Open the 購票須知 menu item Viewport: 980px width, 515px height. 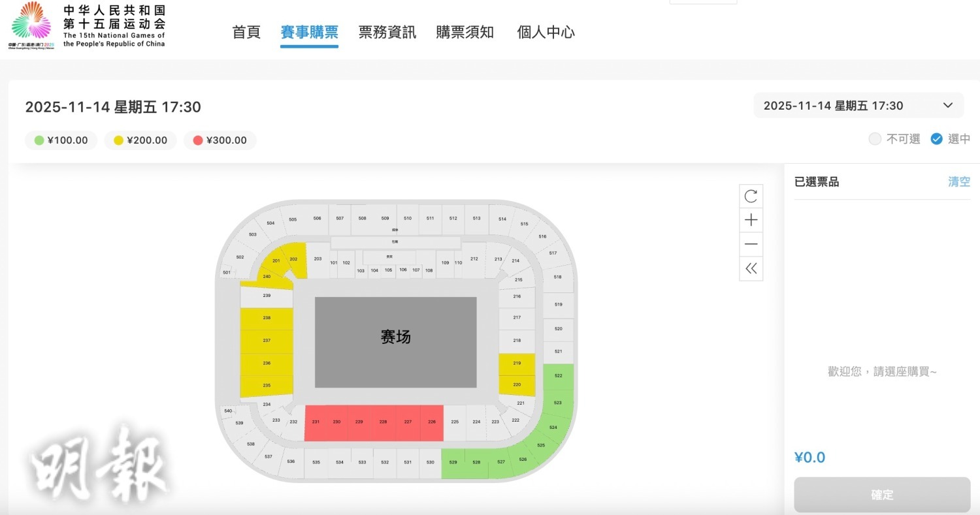[465, 32]
